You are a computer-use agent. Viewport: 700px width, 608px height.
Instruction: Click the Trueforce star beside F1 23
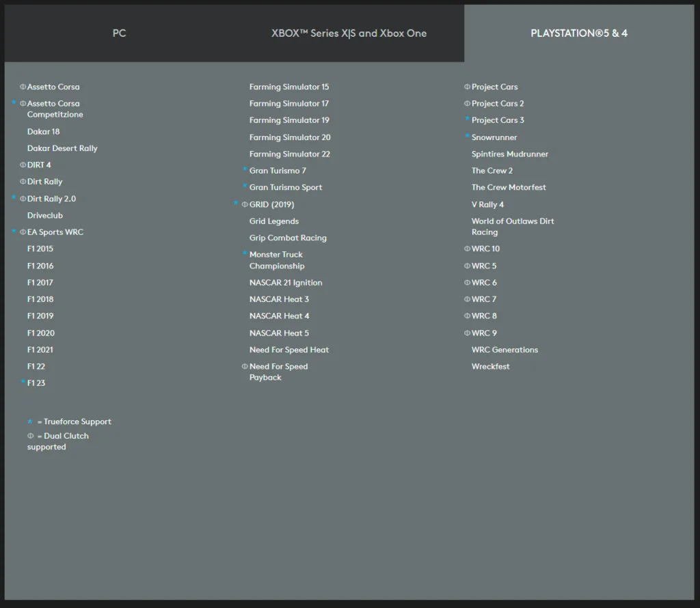tap(23, 382)
